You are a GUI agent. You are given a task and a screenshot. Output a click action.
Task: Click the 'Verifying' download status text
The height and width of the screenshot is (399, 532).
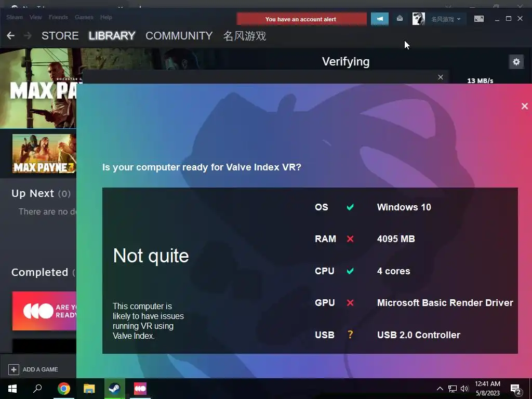tap(345, 62)
